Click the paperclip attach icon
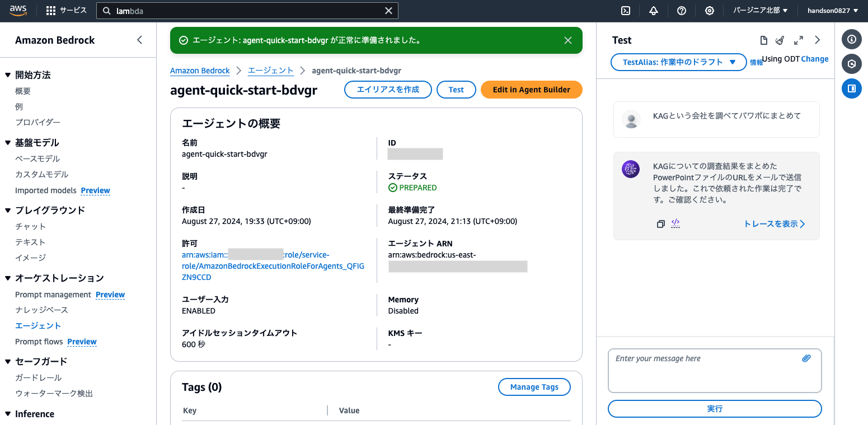This screenshot has height=425, width=868. coord(806,358)
